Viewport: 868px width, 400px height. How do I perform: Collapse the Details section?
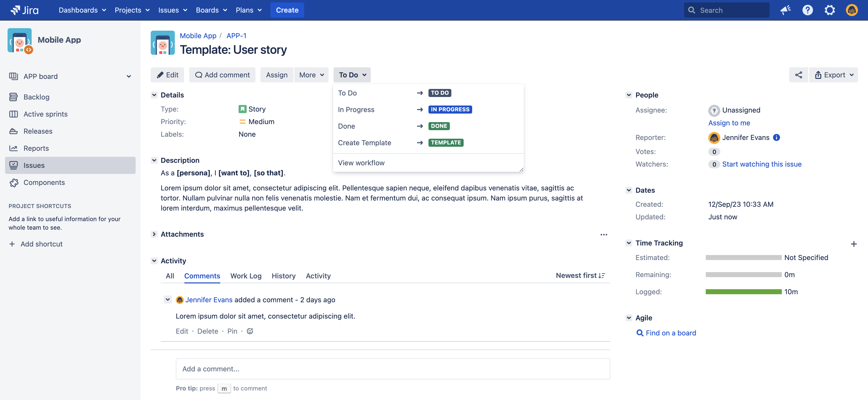(154, 95)
